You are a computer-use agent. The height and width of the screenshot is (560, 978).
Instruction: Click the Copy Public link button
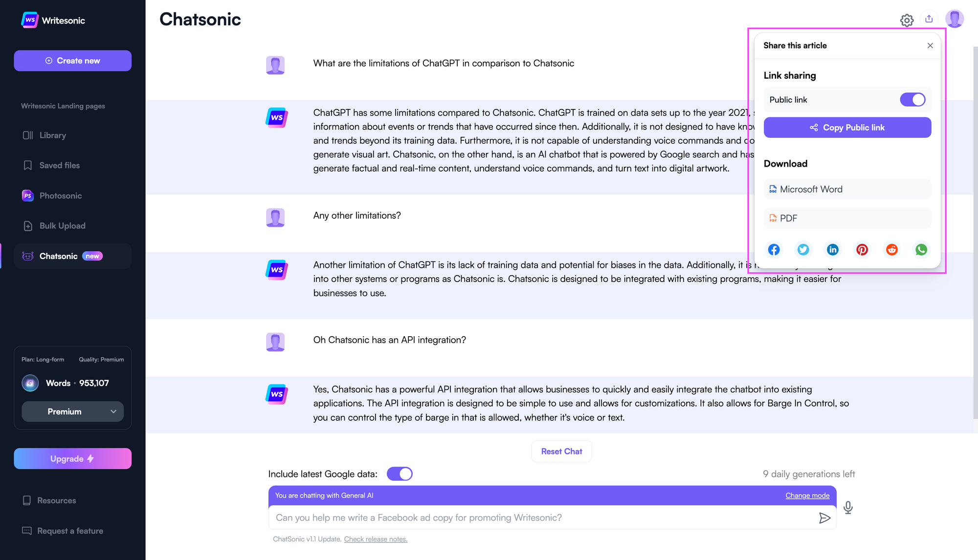pyautogui.click(x=848, y=128)
